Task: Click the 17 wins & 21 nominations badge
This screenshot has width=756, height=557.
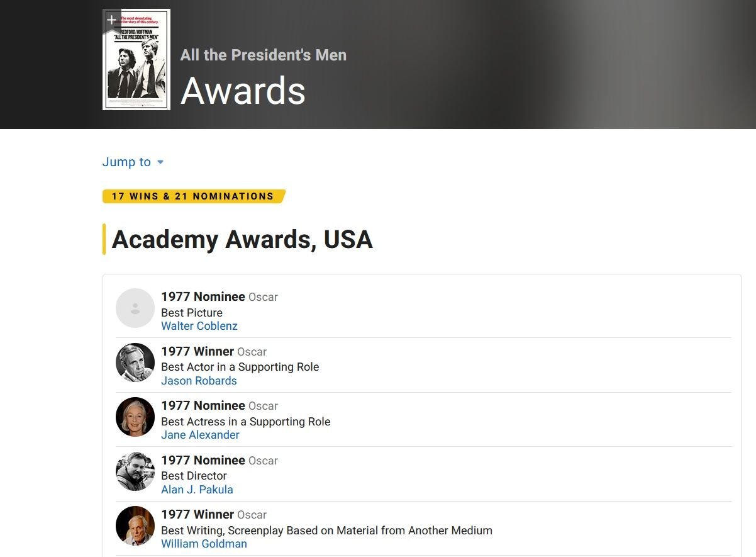Action: click(193, 196)
